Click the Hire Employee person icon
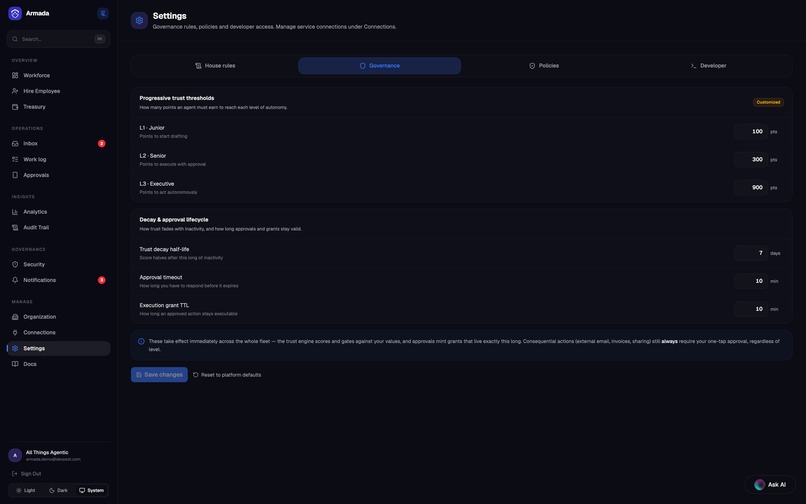This screenshot has width=806, height=504. [15, 91]
